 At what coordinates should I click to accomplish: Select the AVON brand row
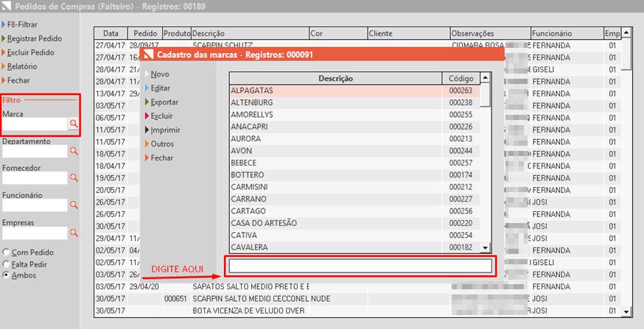coord(354,151)
